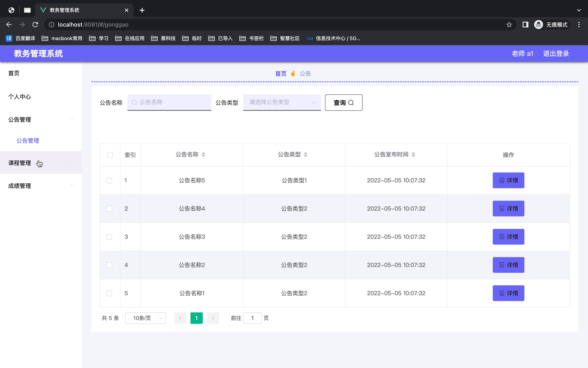Viewport: 588px width, 368px height.
Task: Click the next page arrow
Action: click(x=213, y=318)
